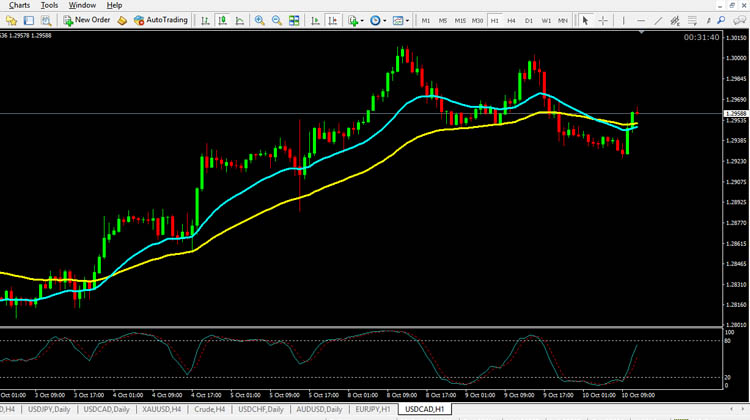Select the M30 timeframe
Viewport: 750px width, 420px height.
click(x=477, y=21)
